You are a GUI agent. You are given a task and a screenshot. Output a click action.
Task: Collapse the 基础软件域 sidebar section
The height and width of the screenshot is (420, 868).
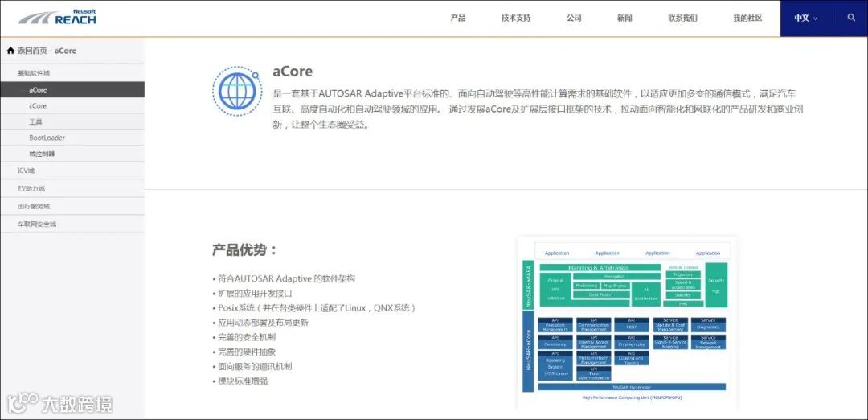[72, 73]
